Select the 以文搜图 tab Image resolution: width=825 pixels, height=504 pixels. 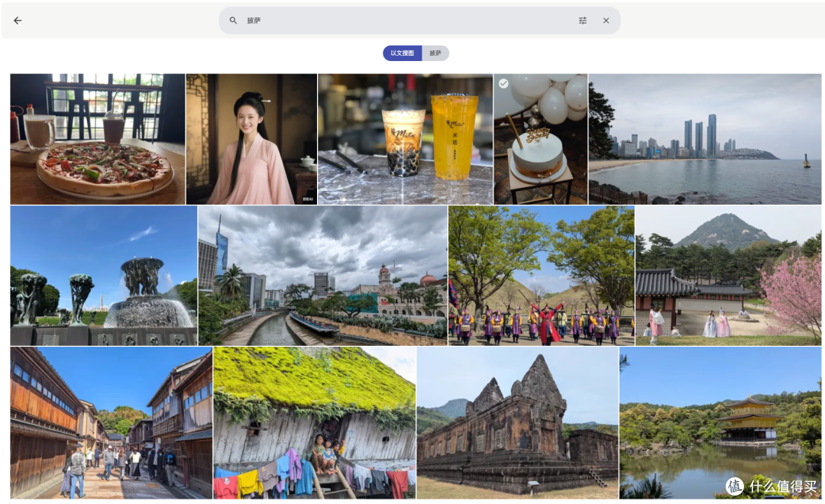(x=402, y=53)
